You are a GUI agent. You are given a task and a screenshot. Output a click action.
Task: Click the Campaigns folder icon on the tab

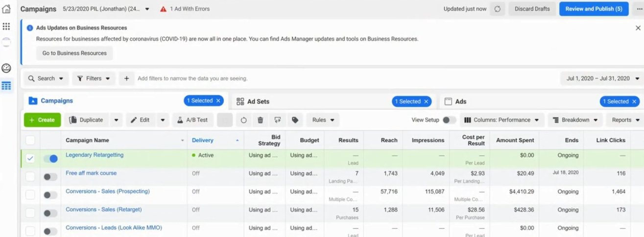point(33,101)
